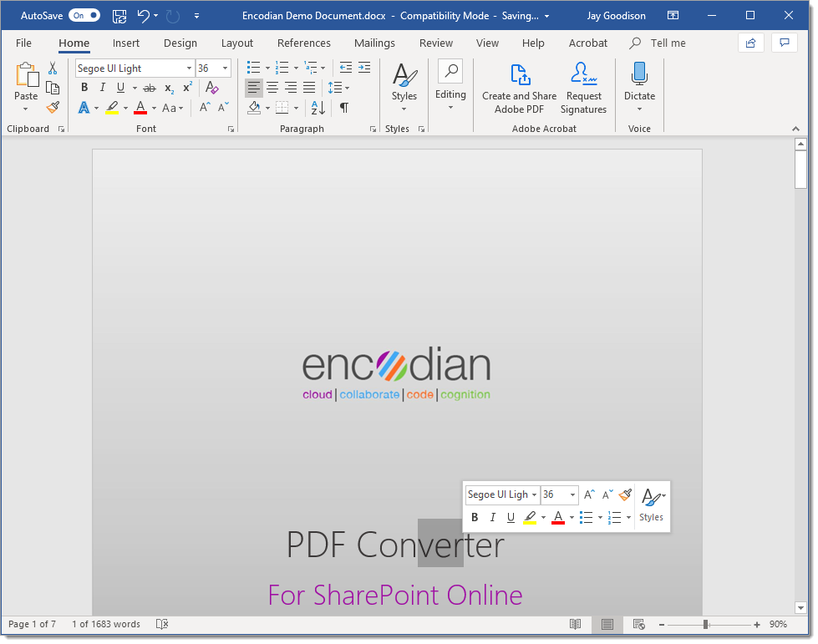Click Create and Share Adobe PDF
The image size is (818, 644).
519,89
